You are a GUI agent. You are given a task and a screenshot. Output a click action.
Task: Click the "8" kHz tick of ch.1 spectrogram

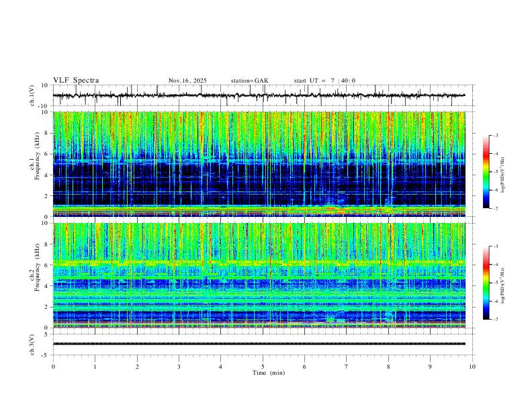click(x=47, y=133)
